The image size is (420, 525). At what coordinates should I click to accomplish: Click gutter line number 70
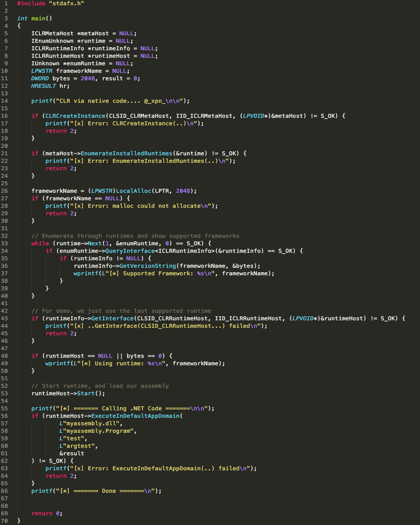click(4, 521)
